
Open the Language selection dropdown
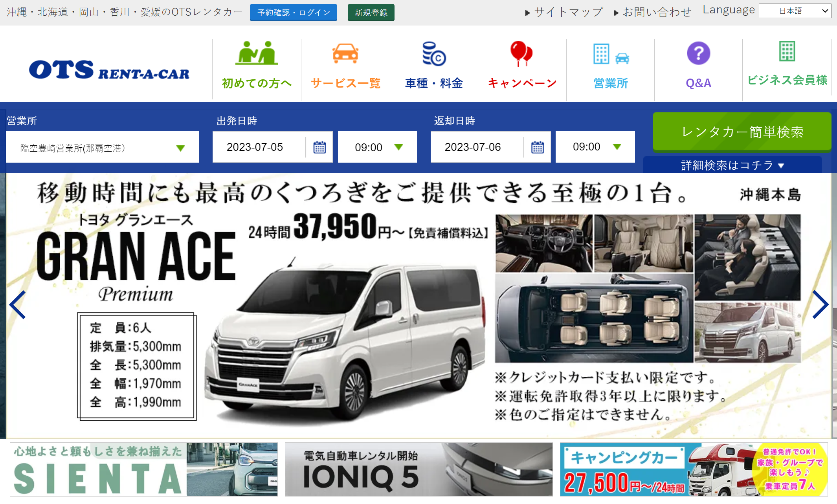[795, 11]
